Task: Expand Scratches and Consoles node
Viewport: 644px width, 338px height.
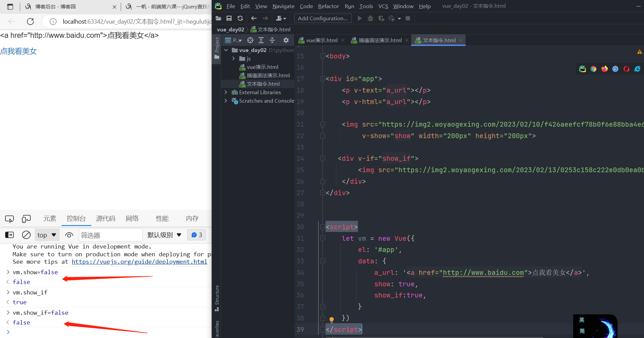Action: point(226,101)
